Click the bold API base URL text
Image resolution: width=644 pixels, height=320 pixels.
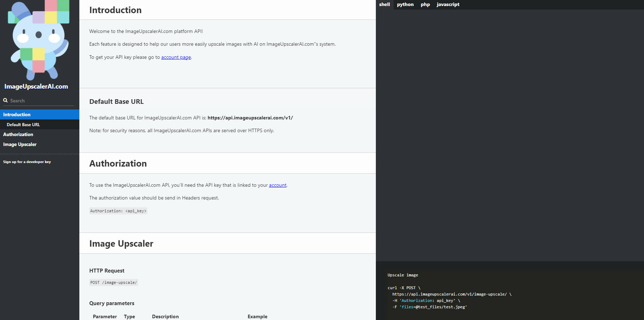coord(250,118)
